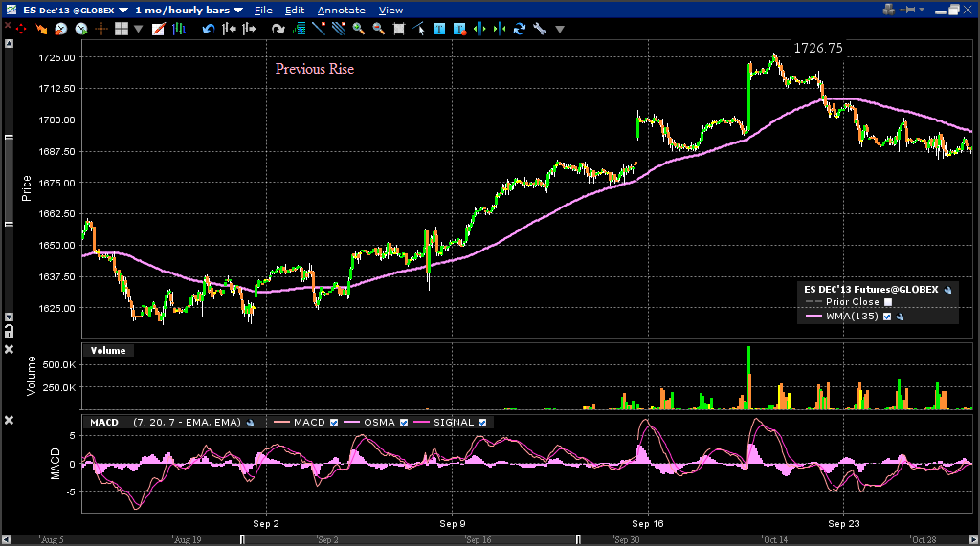Click the clock with orange arrow icon

pos(60,29)
